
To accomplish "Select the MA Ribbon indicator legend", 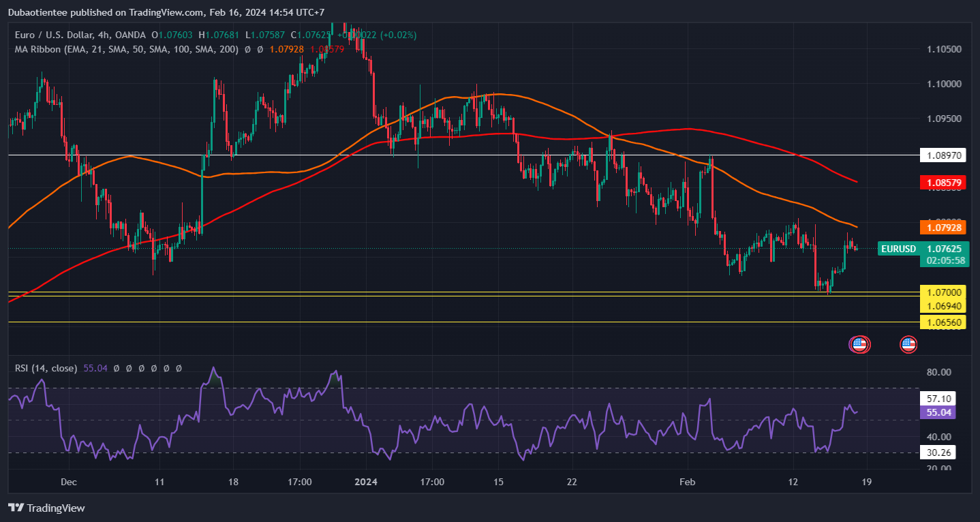I will (x=125, y=49).
